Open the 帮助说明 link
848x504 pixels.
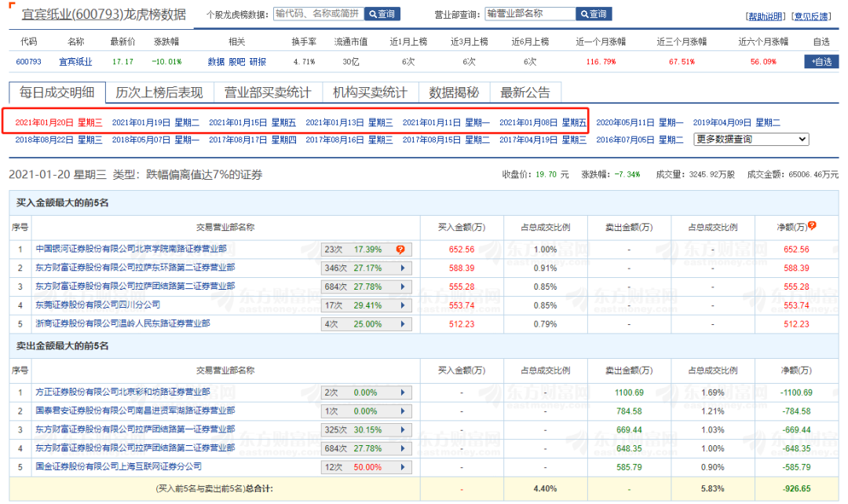point(766,16)
